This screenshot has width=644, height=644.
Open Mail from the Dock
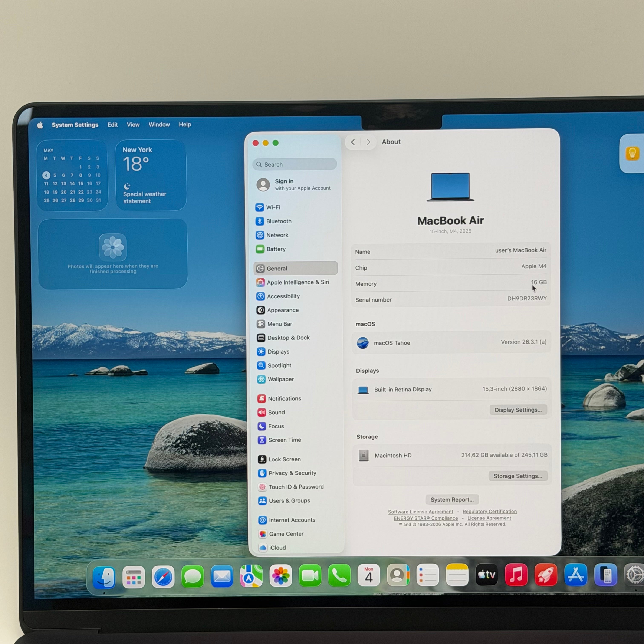click(x=222, y=576)
